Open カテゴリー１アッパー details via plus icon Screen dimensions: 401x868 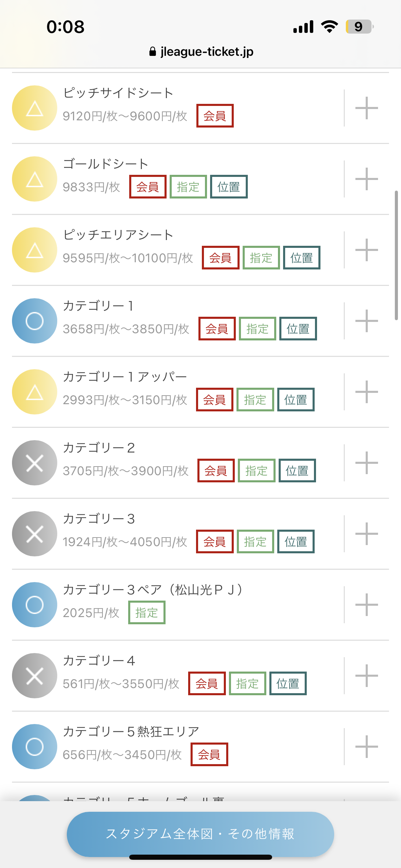pos(366,392)
